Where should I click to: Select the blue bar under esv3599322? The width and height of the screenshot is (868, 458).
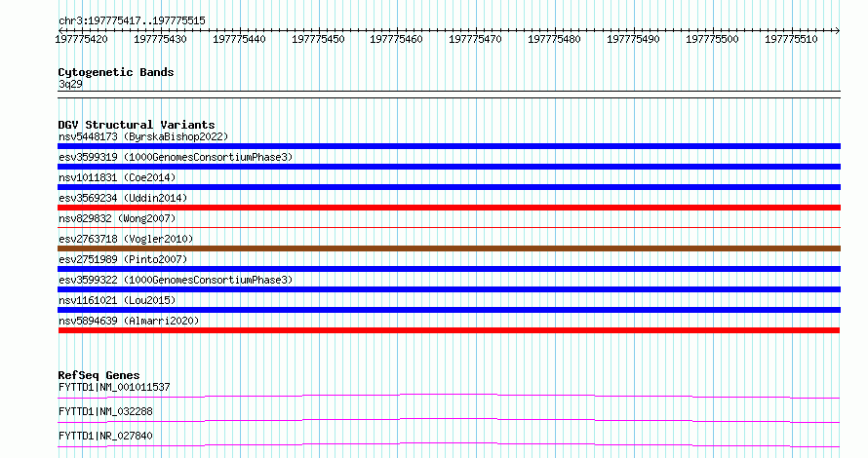pos(449,289)
